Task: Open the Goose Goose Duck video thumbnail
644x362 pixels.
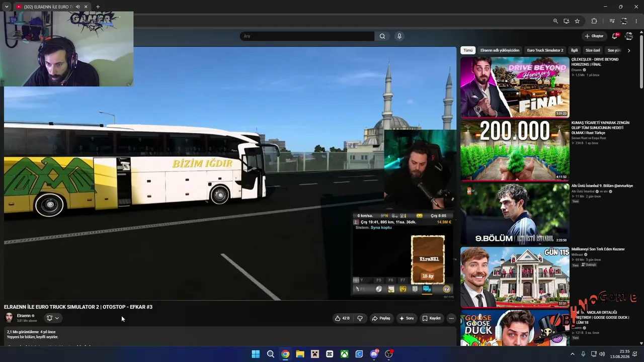Action: (x=515, y=328)
